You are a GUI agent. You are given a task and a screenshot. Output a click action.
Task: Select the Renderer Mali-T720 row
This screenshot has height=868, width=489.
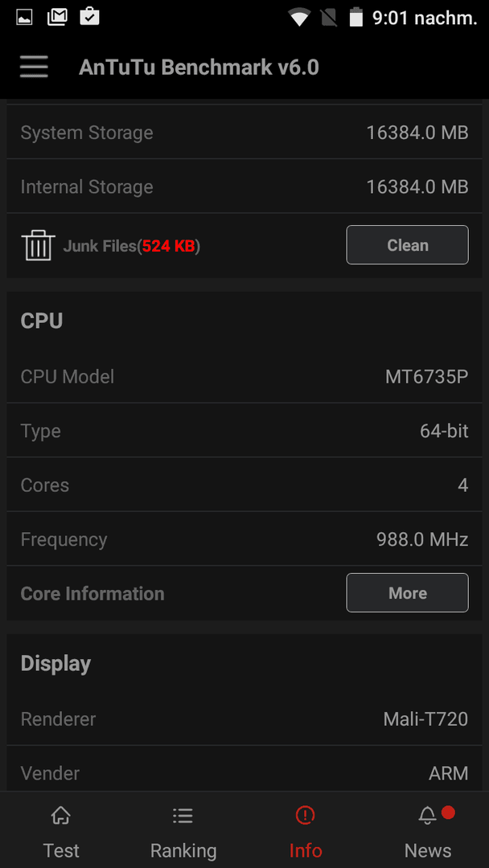tap(244, 719)
